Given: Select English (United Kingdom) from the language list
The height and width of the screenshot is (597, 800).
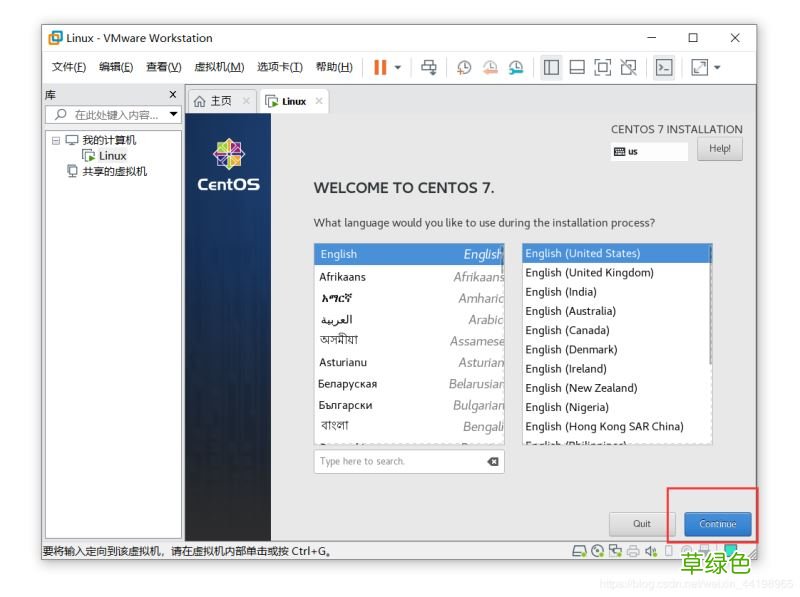Looking at the screenshot, I should tap(589, 272).
